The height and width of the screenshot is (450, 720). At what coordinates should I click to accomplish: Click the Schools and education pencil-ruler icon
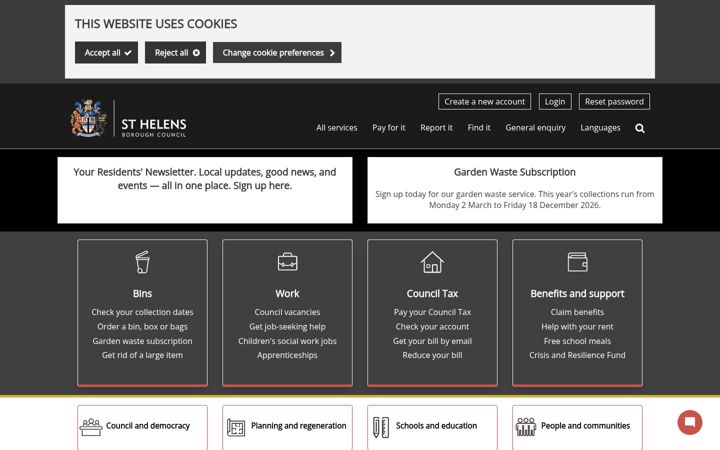click(x=381, y=427)
